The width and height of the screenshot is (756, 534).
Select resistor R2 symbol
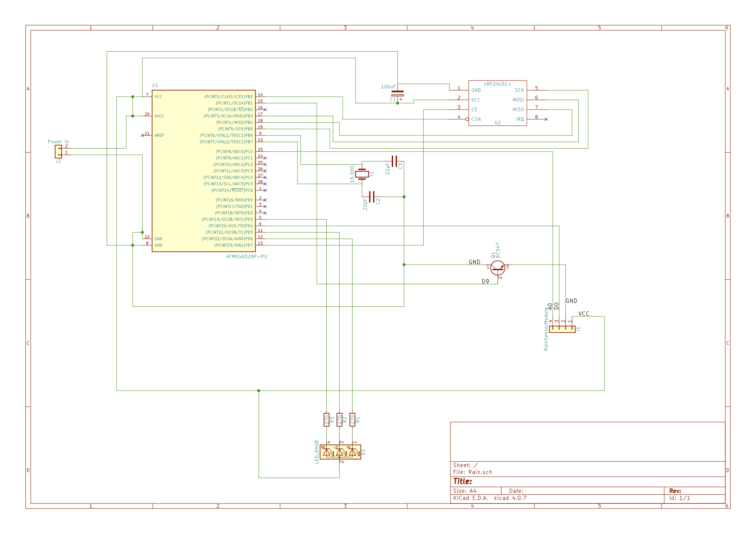(339, 419)
